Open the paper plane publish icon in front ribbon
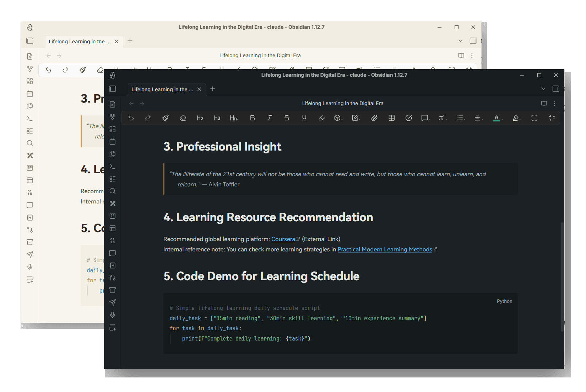Image resolution: width=586 pixels, height=392 pixels. (113, 303)
